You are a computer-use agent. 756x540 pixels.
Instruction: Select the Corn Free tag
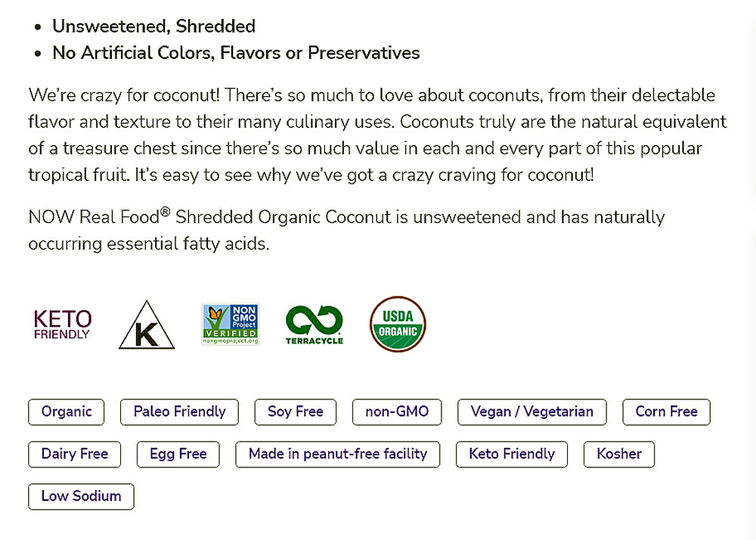pos(666,412)
